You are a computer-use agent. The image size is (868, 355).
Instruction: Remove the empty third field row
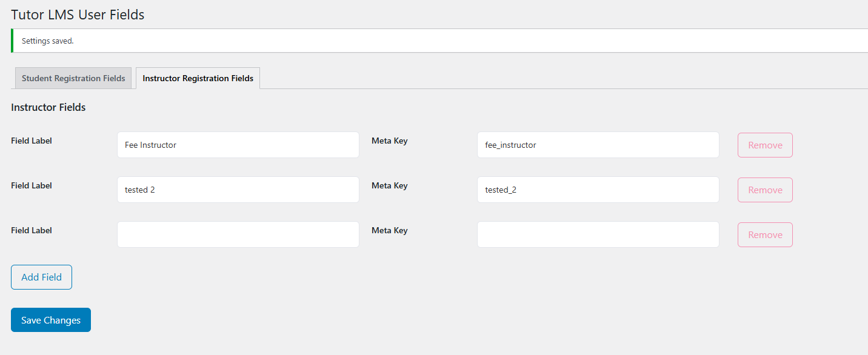[x=765, y=234]
